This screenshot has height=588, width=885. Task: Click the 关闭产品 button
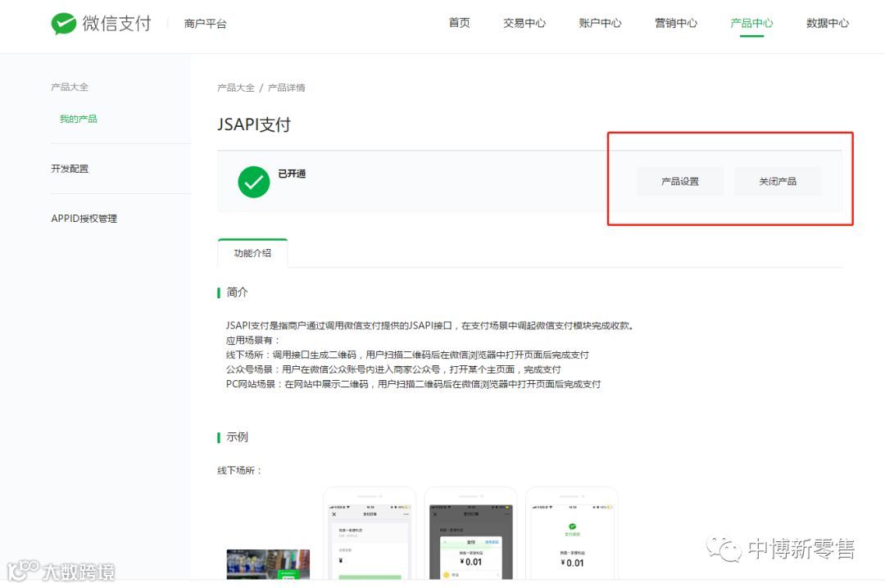[777, 181]
